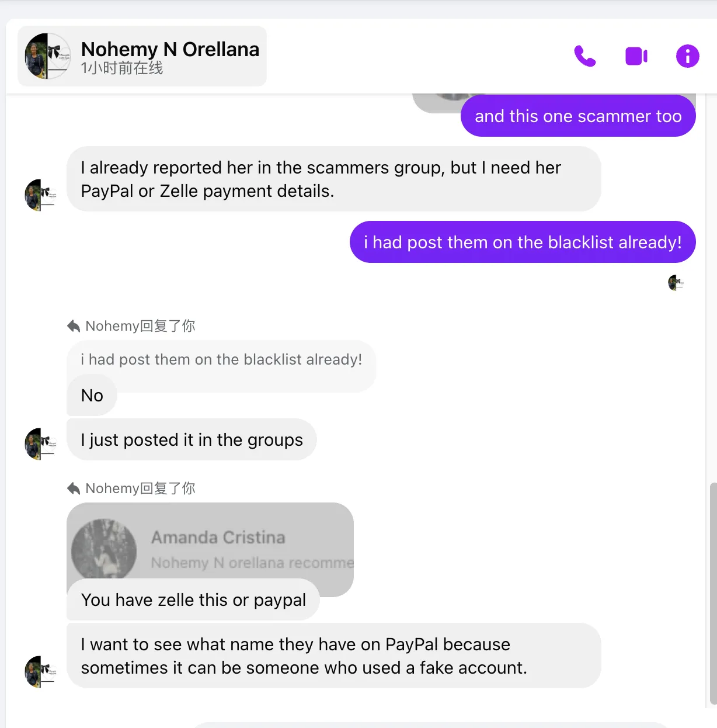Open quoted 'i had post them' reply

[x=221, y=360]
